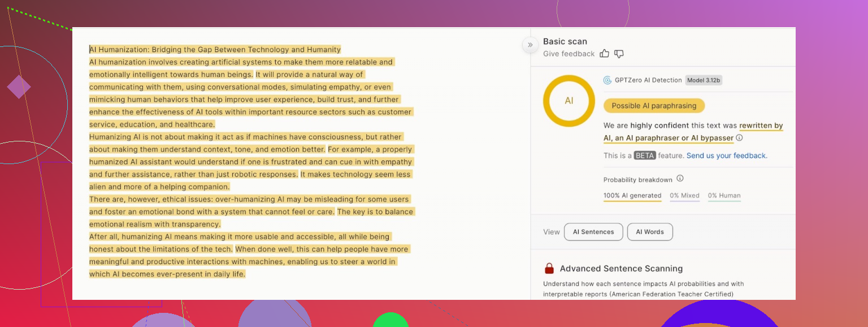Viewport: 868px width, 327px height.
Task: Click the BETA badge
Action: click(645, 156)
